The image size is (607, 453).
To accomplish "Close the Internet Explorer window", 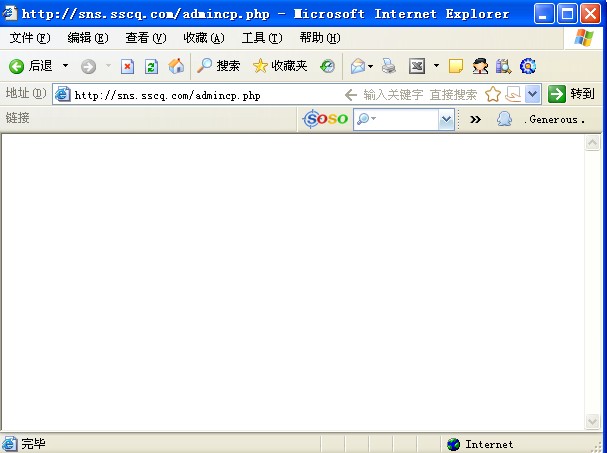I will pos(590,14).
